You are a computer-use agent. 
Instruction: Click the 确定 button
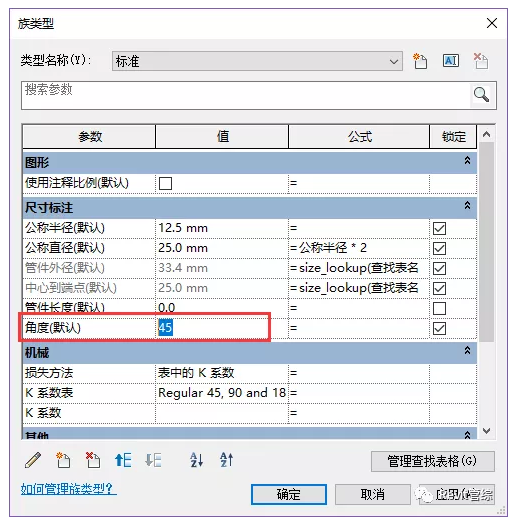point(289,494)
